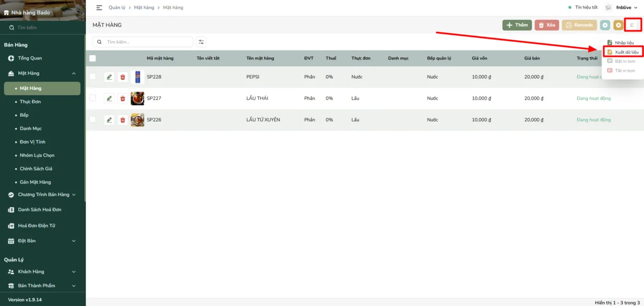This screenshot has height=306, width=644.
Task: Toggle the sidebar hamburger menu icon
Action: click(99, 8)
